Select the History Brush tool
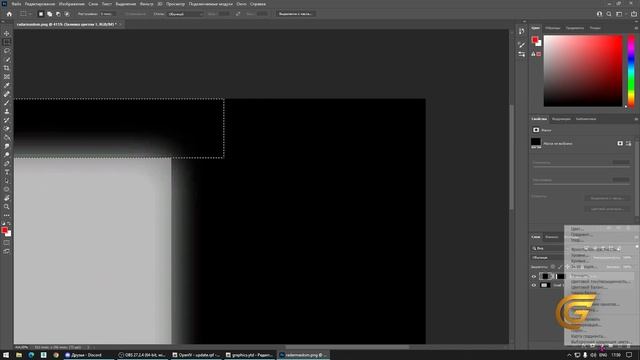This screenshot has width=640, height=360. tap(7, 120)
